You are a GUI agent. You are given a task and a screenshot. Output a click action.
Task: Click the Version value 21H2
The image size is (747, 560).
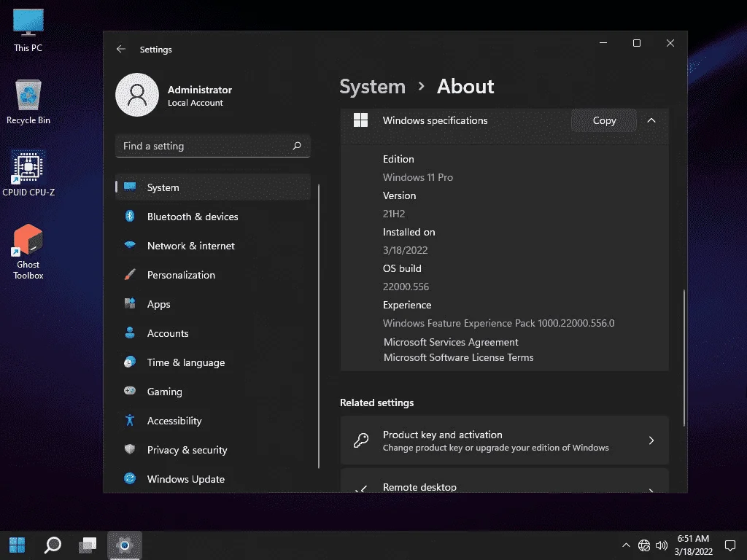(393, 214)
